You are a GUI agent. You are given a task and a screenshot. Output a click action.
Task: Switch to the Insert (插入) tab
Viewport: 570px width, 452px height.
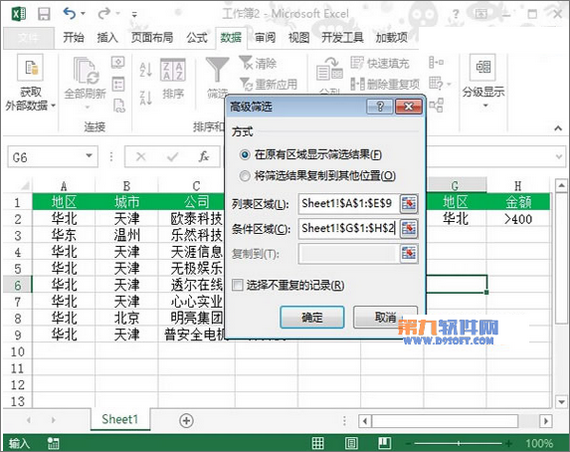tap(107, 37)
